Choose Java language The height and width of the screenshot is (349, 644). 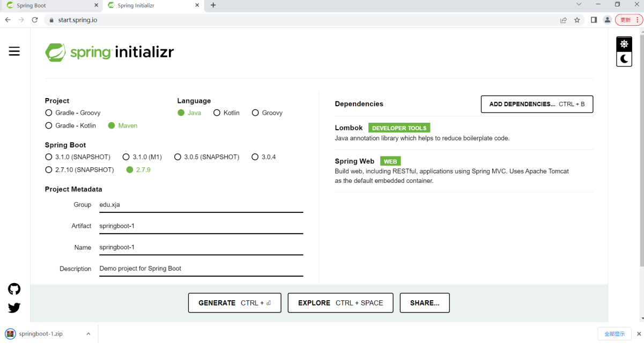(x=189, y=113)
